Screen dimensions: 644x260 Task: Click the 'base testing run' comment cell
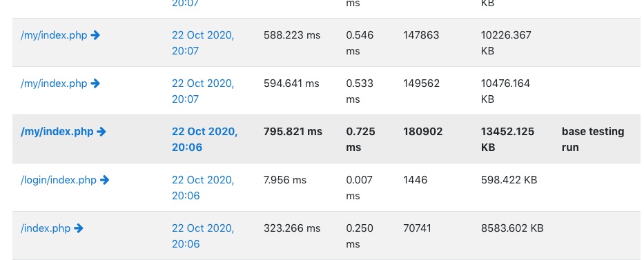pos(593,139)
